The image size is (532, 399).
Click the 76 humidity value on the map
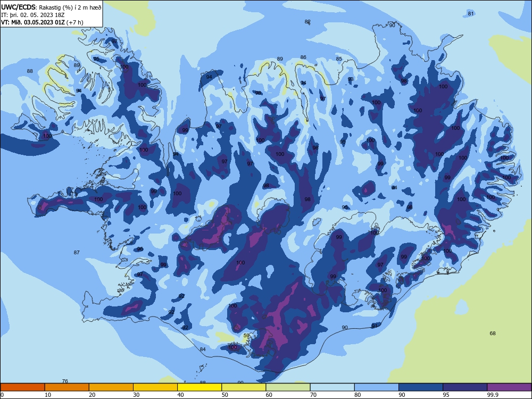(65, 381)
